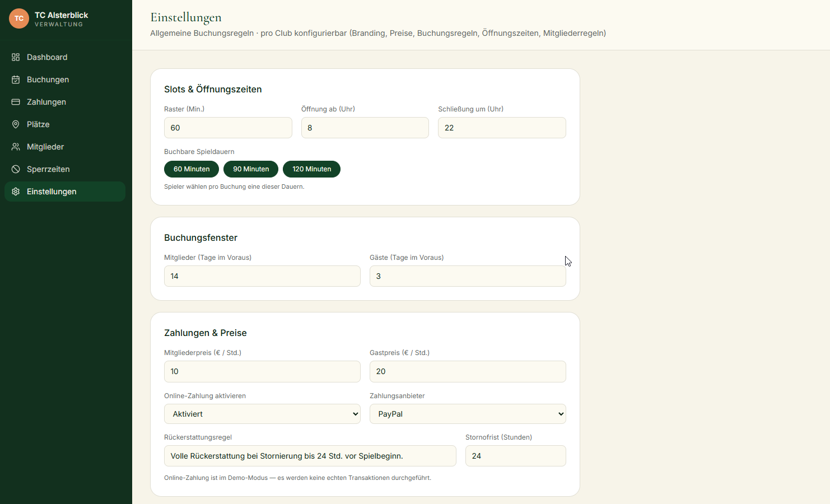Click the Slots & Öffnungszeiten heading
This screenshot has width=830, height=504.
tap(213, 89)
